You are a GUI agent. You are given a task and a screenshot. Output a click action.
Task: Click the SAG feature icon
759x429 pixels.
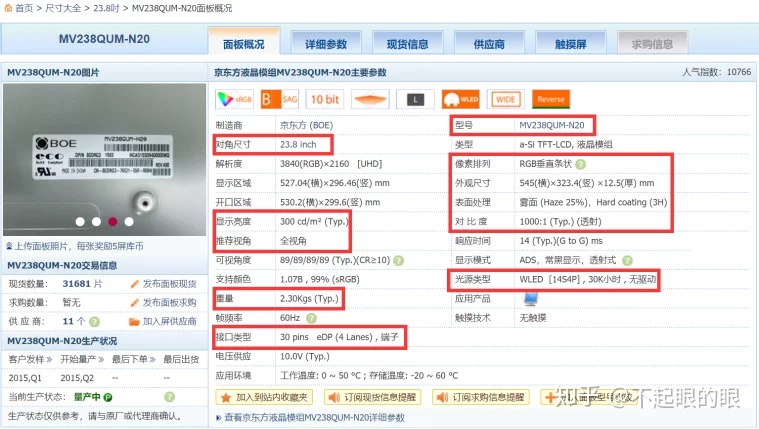click(x=279, y=99)
